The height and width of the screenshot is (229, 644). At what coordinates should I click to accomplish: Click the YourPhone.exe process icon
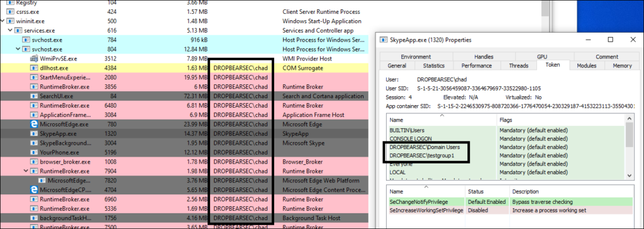pyautogui.click(x=34, y=152)
